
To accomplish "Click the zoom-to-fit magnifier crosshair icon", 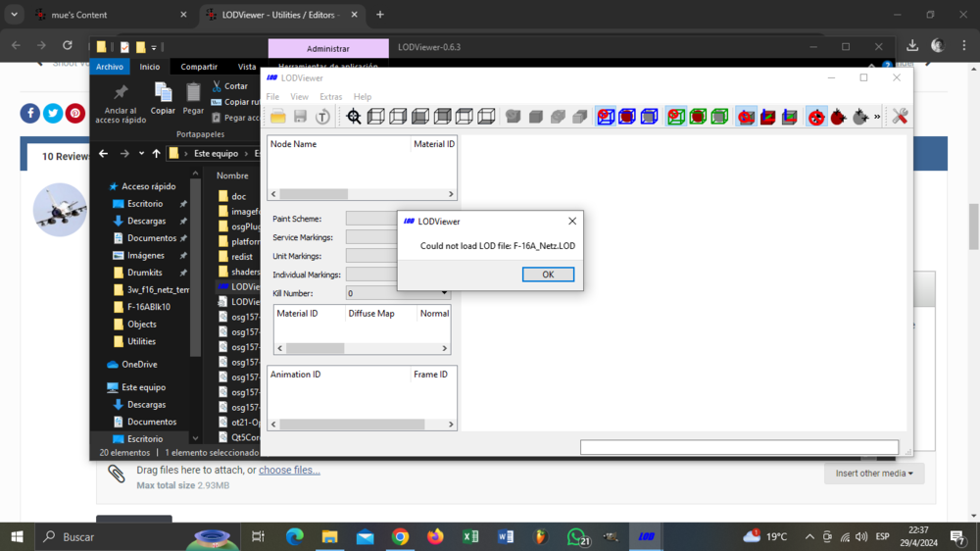I will (x=354, y=117).
